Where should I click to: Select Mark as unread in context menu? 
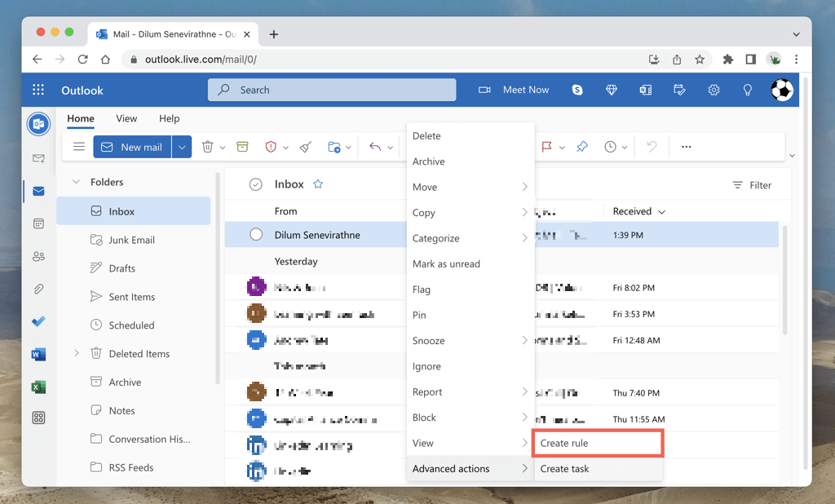446,264
